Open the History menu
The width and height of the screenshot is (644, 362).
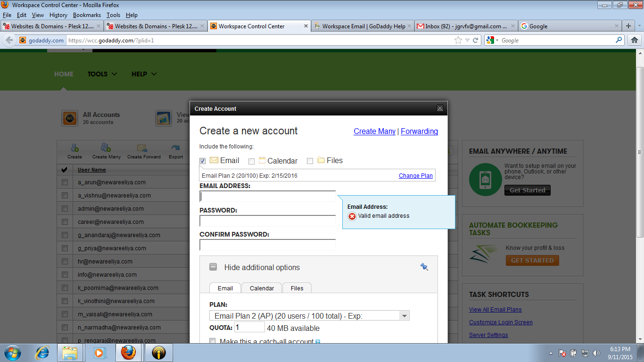(x=58, y=15)
